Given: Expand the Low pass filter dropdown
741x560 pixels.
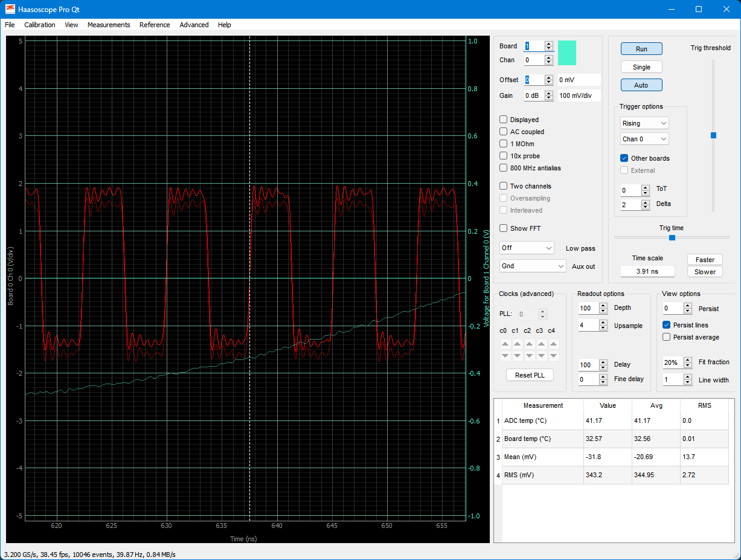Looking at the screenshot, I should point(527,248).
